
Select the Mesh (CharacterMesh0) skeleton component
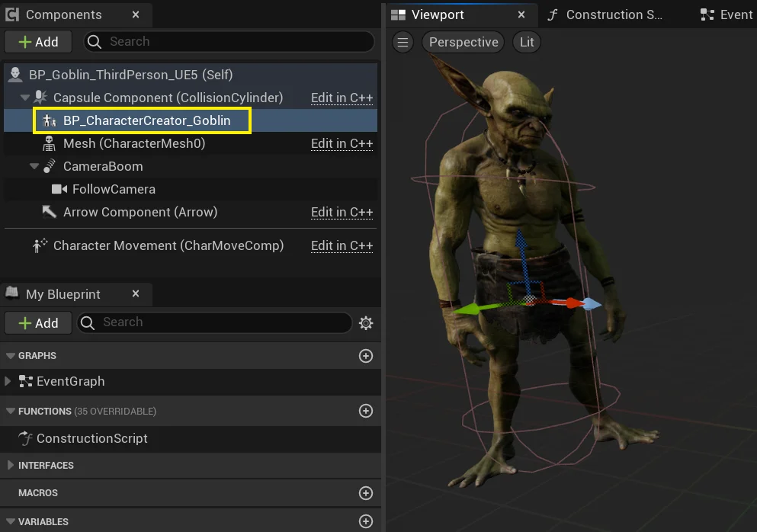(x=133, y=143)
